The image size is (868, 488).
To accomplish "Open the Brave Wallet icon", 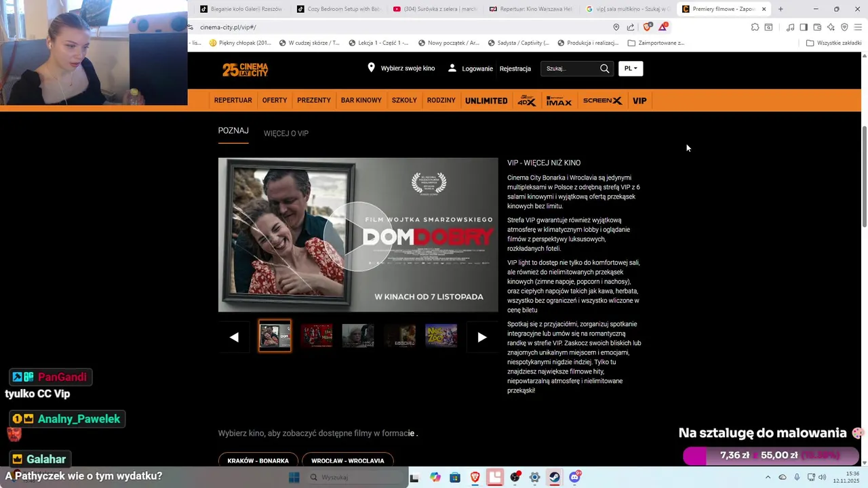I will [817, 27].
